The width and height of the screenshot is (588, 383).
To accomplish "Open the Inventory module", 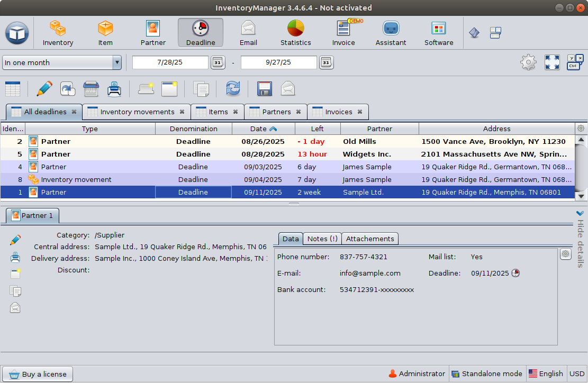I will (x=58, y=33).
